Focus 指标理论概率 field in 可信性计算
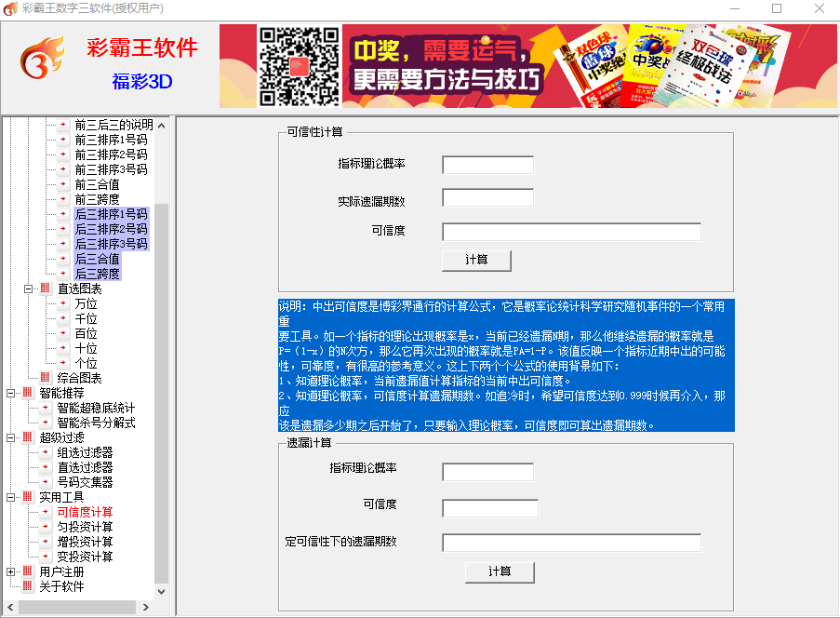This screenshot has height=618, width=840. (x=488, y=165)
